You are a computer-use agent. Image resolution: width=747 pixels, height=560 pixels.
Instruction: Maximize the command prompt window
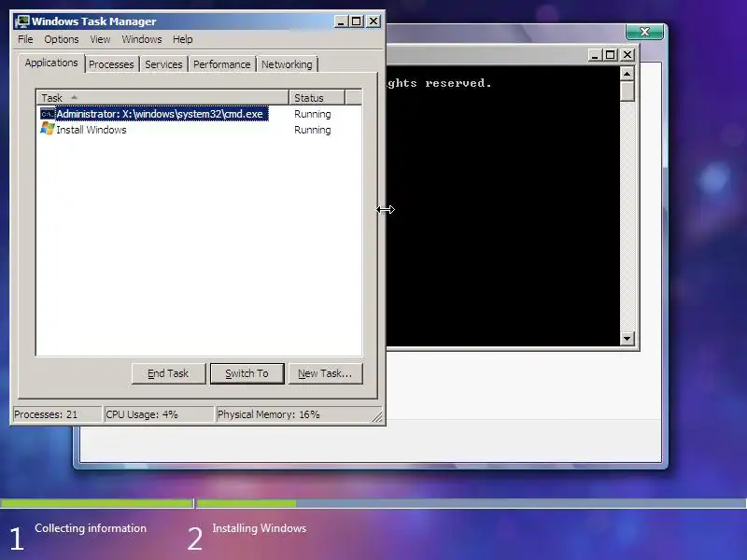pos(611,55)
